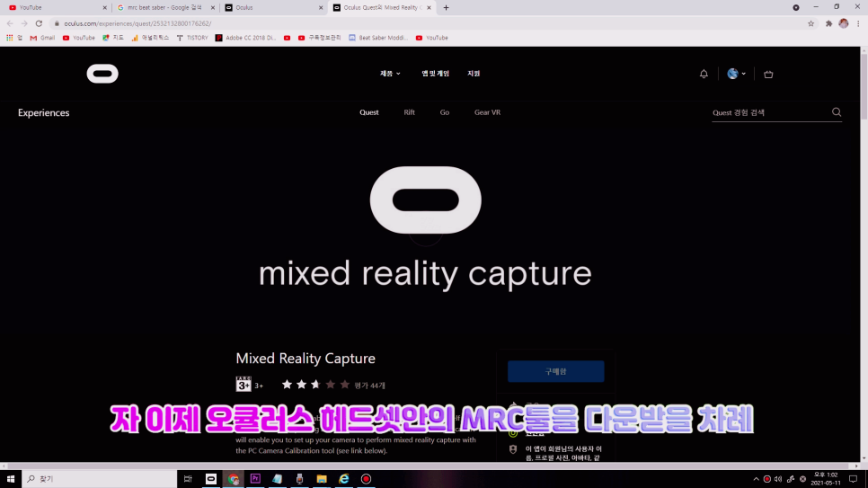The width and height of the screenshot is (868, 488).
Task: Open the Chrome extensions puzzle icon
Action: 828,23
